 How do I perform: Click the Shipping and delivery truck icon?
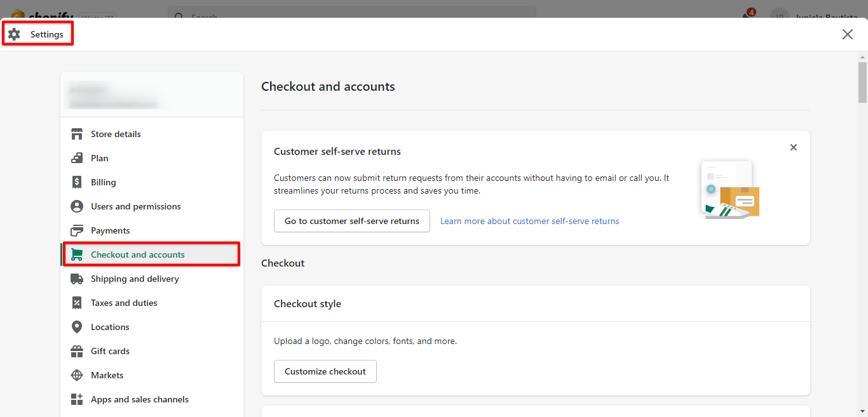(x=77, y=279)
